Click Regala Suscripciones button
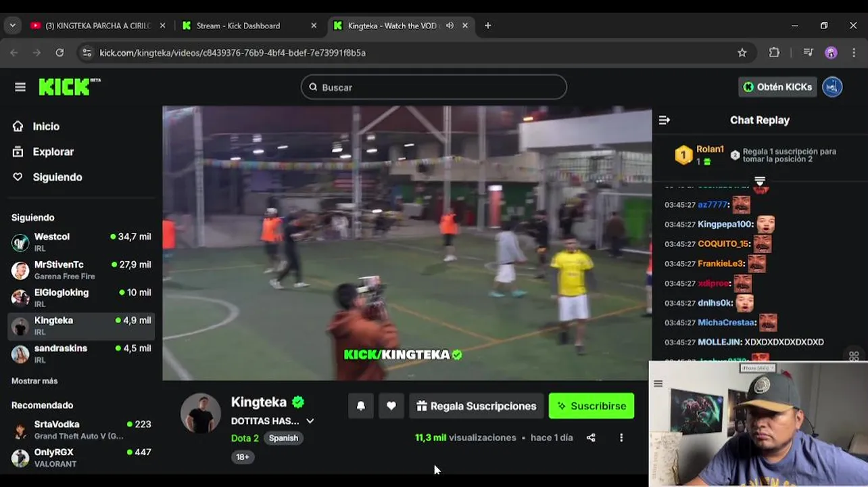 coord(477,406)
